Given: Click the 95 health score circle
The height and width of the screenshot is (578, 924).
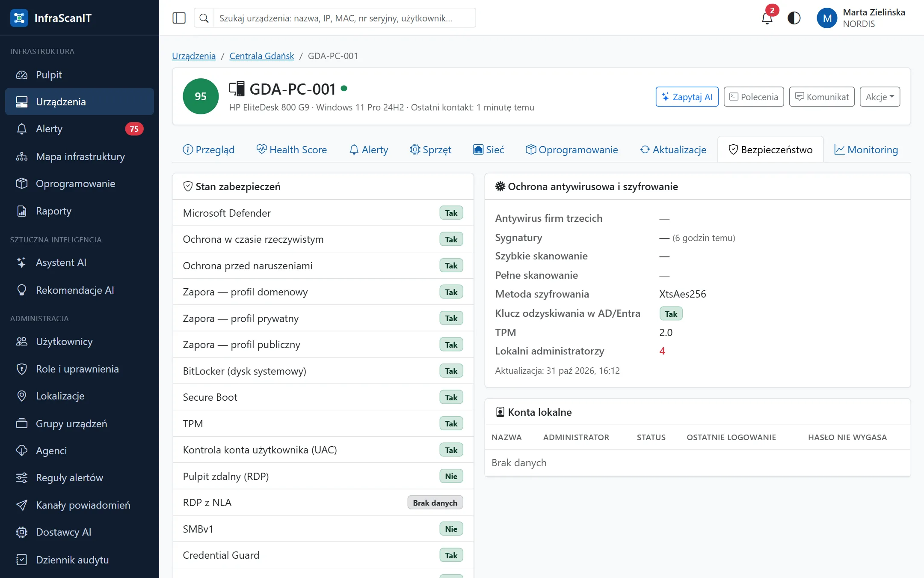Looking at the screenshot, I should 201,96.
